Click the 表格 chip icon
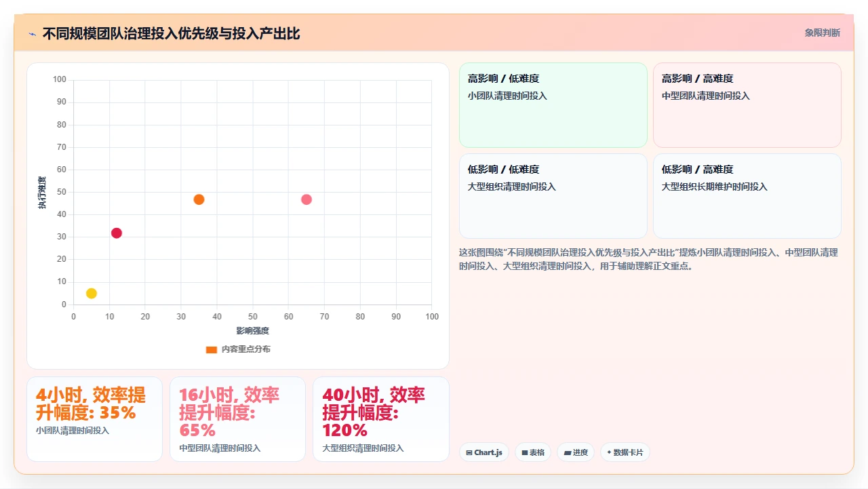The height and width of the screenshot is (489, 868). [x=525, y=452]
